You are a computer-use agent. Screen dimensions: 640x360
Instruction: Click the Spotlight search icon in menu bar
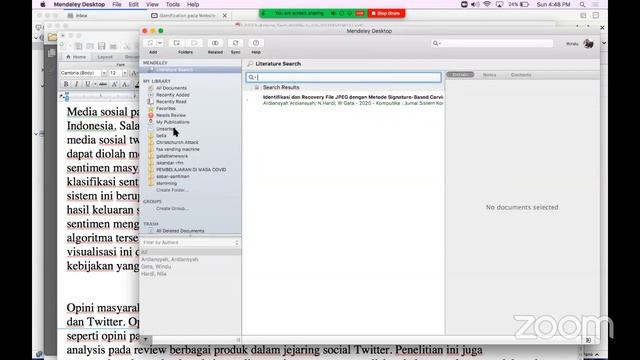click(582, 4)
